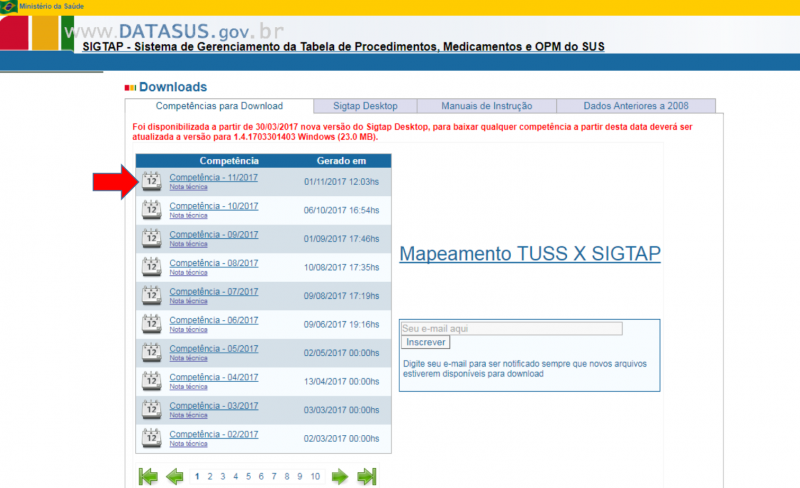Click Ministério da Saúde text in top bar

[52, 7]
